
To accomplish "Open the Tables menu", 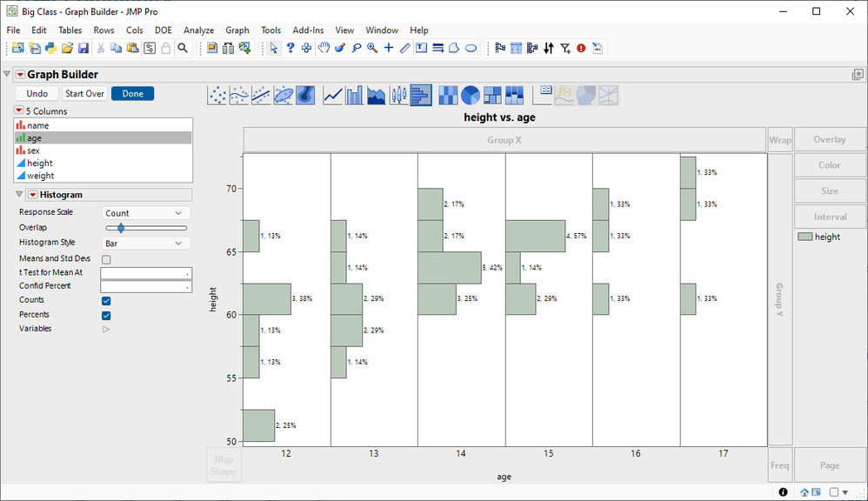I will [70, 30].
